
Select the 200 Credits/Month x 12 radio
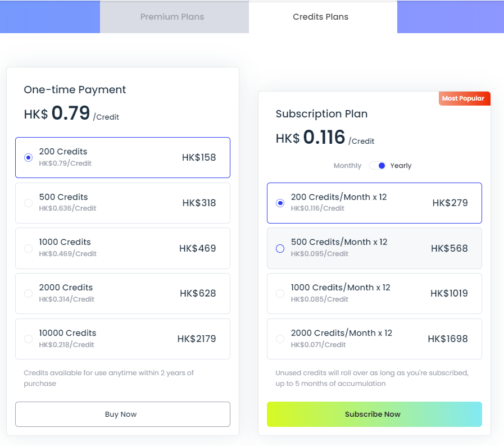(280, 203)
